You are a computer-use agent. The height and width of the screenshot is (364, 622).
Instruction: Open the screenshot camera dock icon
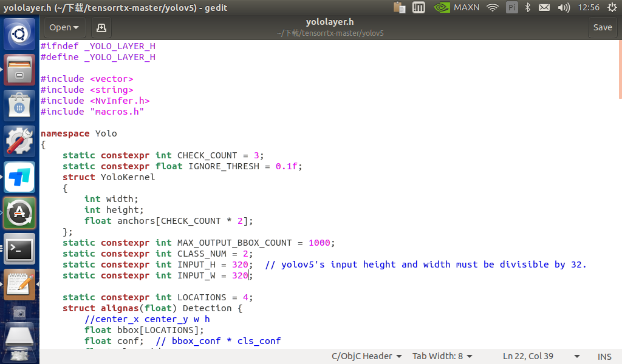click(19, 314)
